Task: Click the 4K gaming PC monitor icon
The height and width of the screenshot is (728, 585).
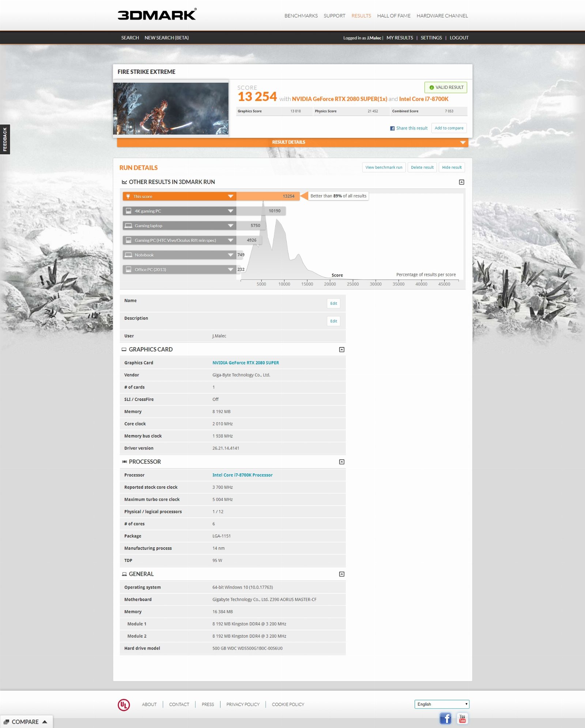Action: coord(128,211)
